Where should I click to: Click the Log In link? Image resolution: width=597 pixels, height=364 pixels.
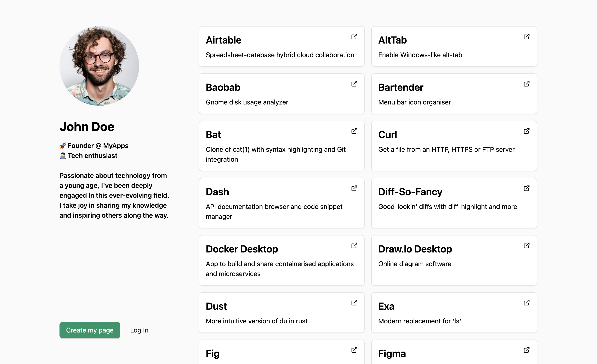pyautogui.click(x=139, y=330)
